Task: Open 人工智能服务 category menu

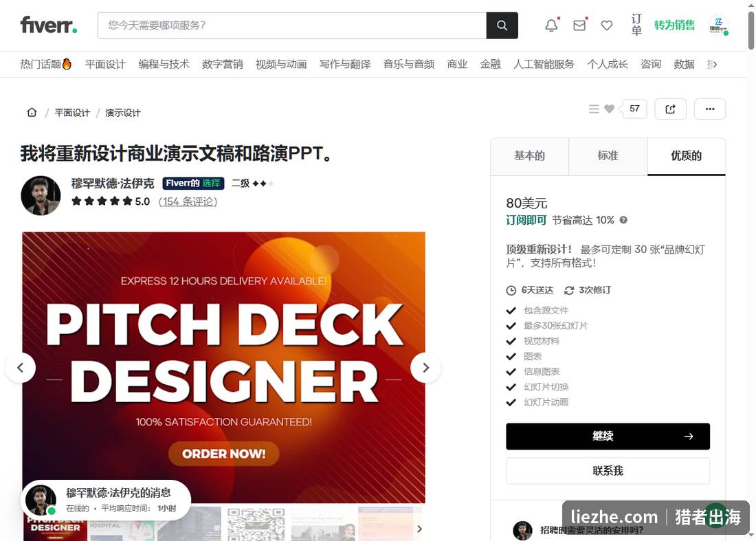Action: 544,64
